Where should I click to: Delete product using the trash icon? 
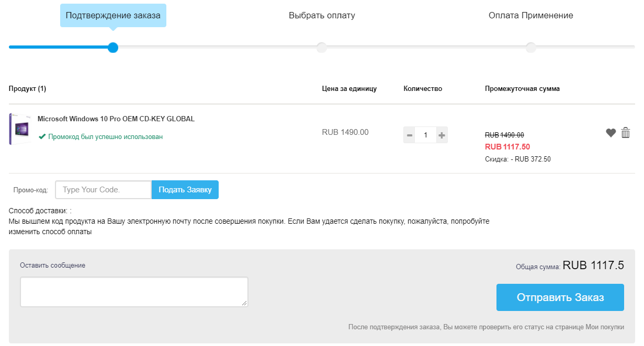(x=625, y=133)
